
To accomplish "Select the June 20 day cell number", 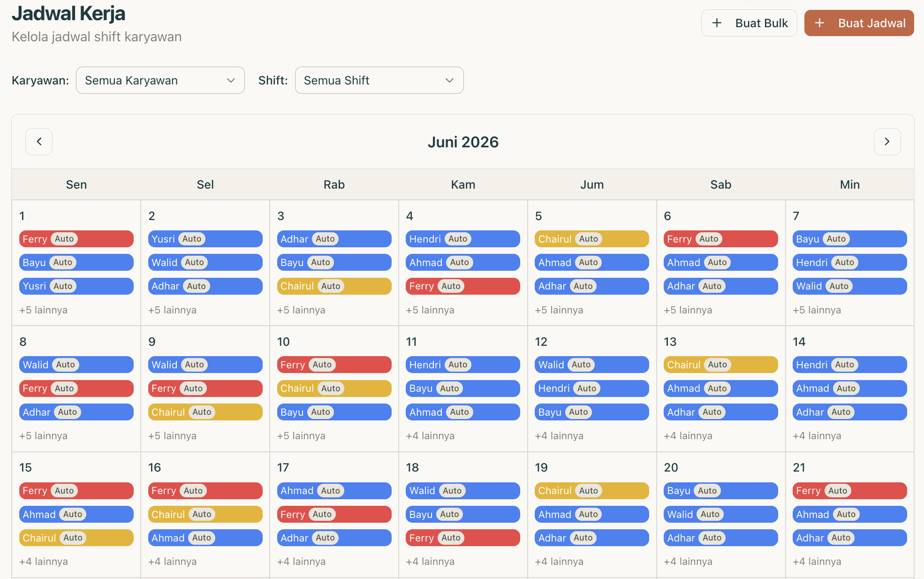I will pos(671,467).
